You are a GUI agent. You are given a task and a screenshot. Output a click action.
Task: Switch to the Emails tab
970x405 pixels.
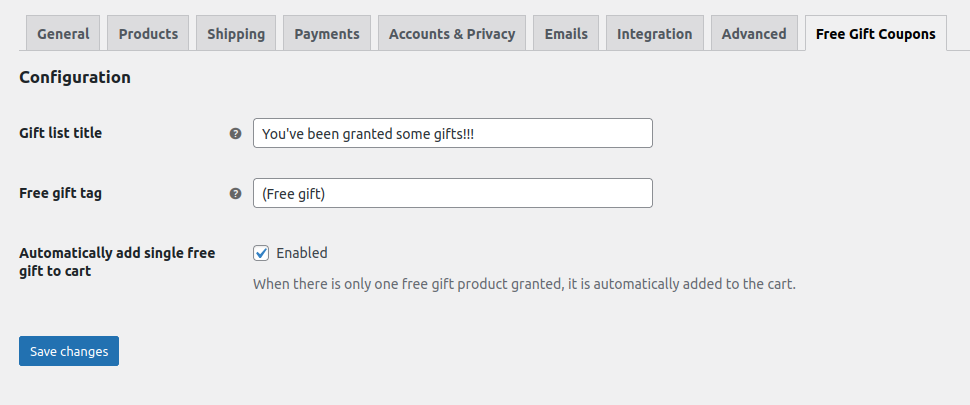point(566,34)
